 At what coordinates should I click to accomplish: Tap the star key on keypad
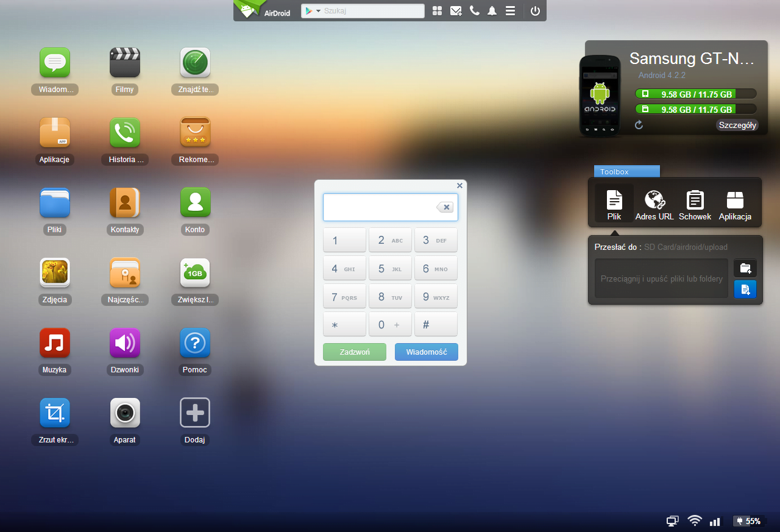coord(344,324)
